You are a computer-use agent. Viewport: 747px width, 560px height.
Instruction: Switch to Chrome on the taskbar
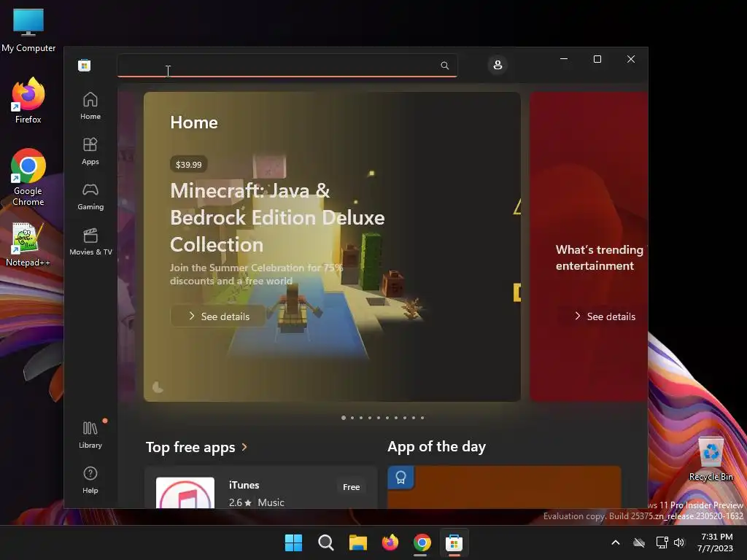click(422, 542)
